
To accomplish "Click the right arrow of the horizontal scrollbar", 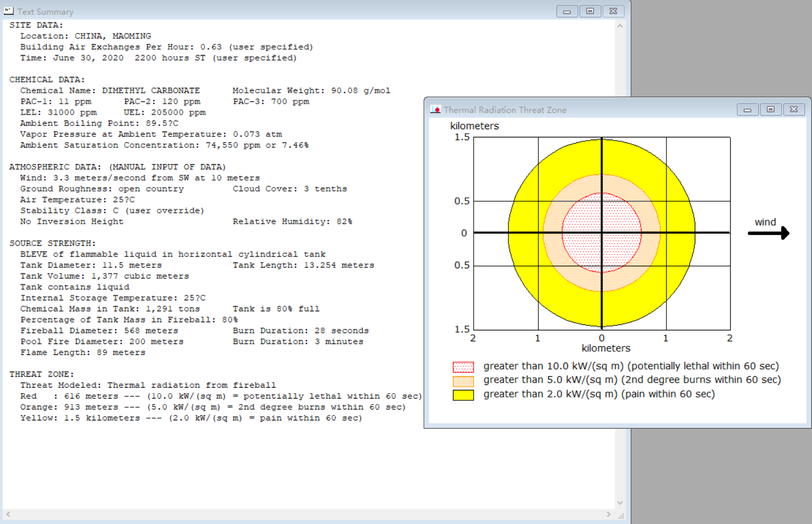I will coord(609,514).
